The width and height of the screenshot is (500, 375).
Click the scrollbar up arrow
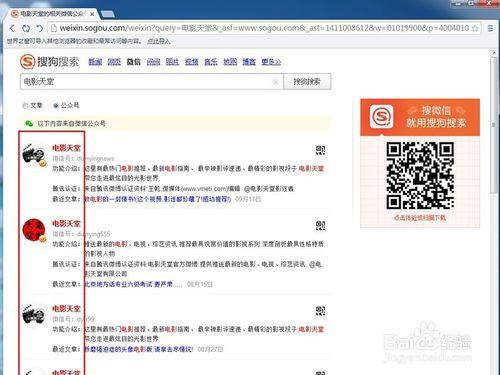[494, 53]
